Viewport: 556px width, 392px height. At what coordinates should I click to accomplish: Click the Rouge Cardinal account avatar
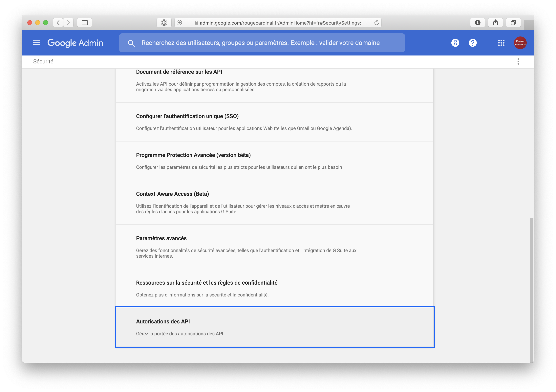tap(520, 43)
